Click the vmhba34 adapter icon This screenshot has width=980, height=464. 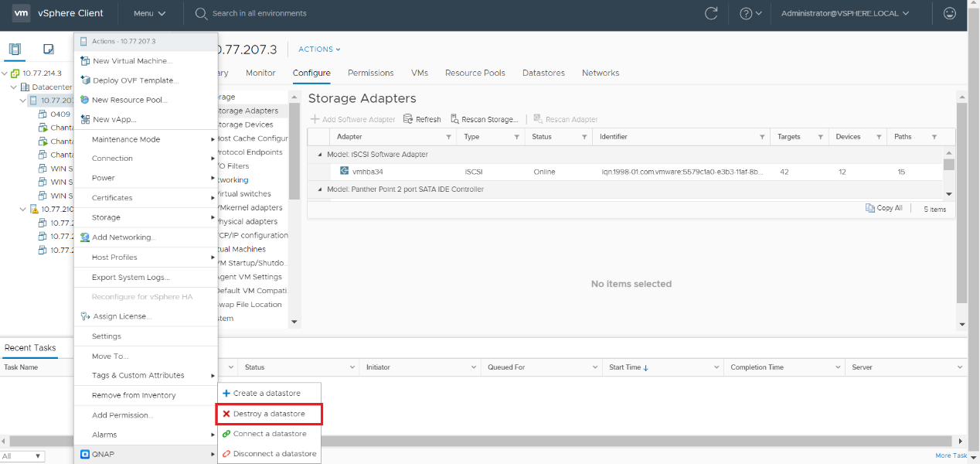tap(345, 172)
